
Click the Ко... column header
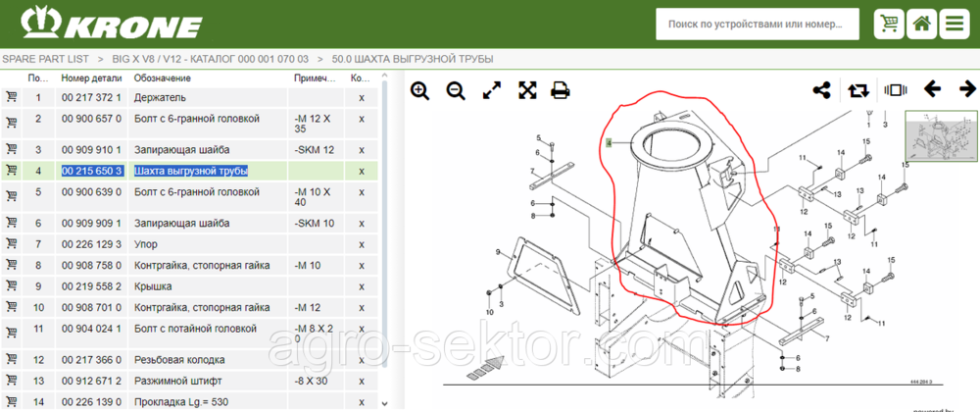[x=361, y=78]
